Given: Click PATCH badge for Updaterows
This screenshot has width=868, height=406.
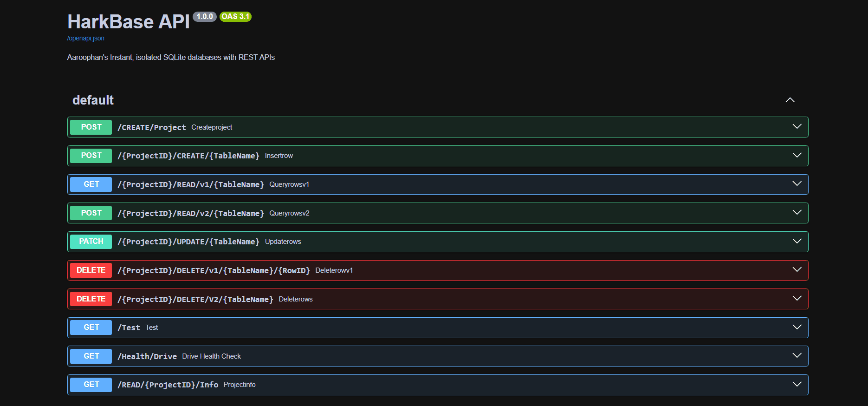Looking at the screenshot, I should point(91,242).
